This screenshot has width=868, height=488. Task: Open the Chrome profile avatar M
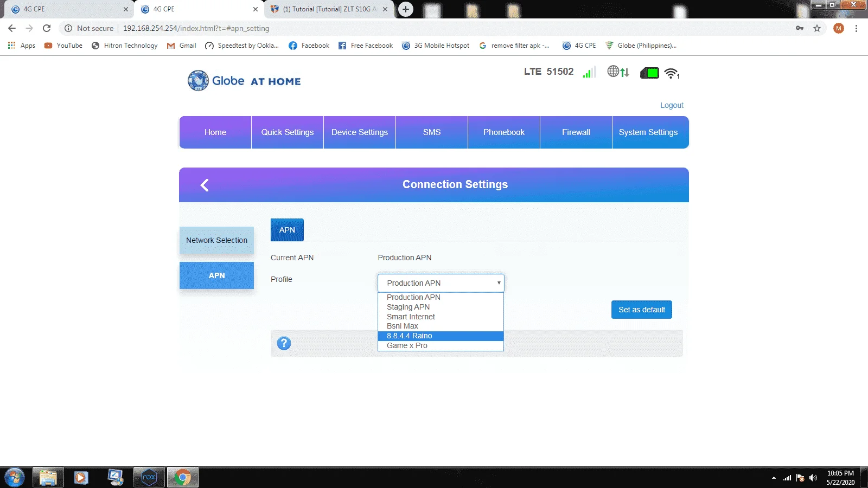click(x=839, y=28)
